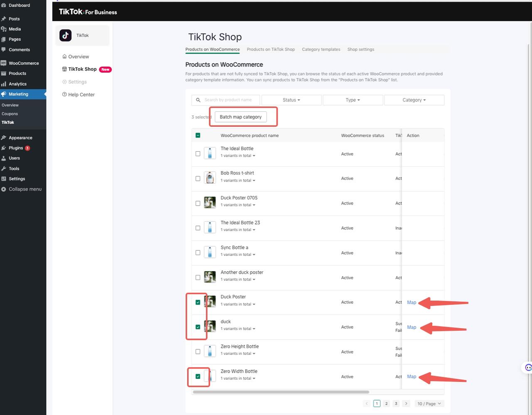This screenshot has height=415, width=532.
Task: Open Plugins via its plug icon
Action: point(4,148)
